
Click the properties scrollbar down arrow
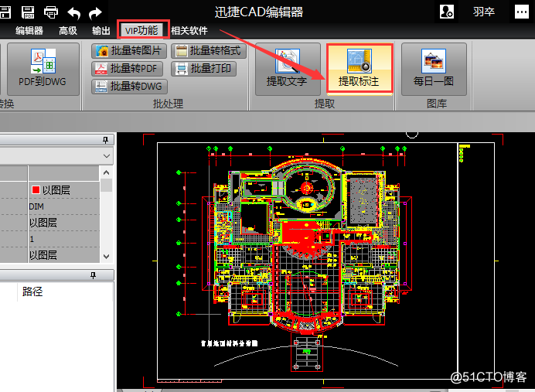107,257
